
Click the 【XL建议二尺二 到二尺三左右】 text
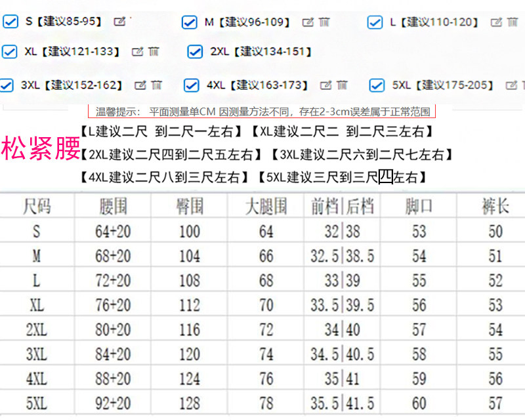342,132
